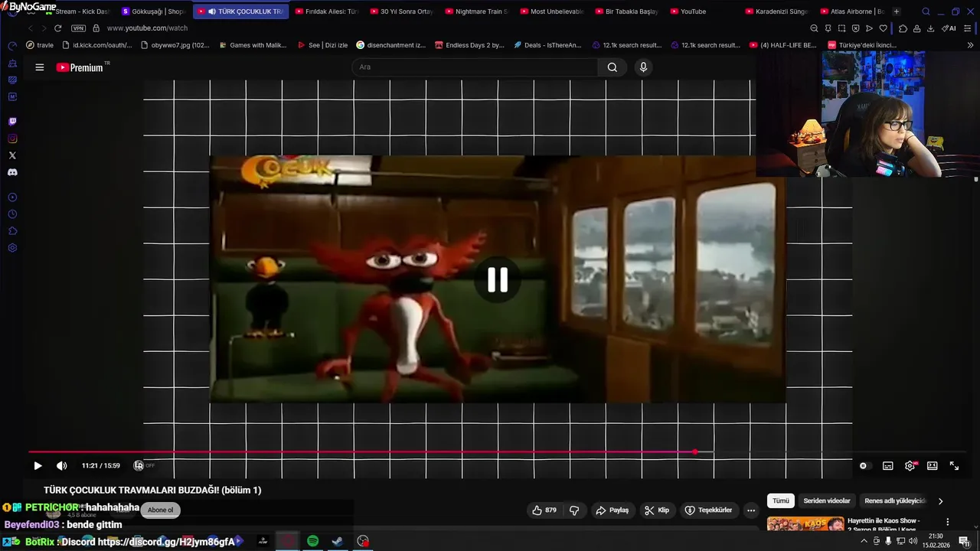Reload the page with refresh icon

(57, 28)
